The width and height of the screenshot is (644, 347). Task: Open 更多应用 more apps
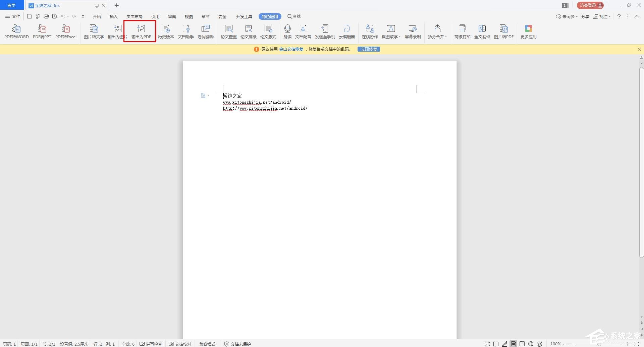point(528,32)
